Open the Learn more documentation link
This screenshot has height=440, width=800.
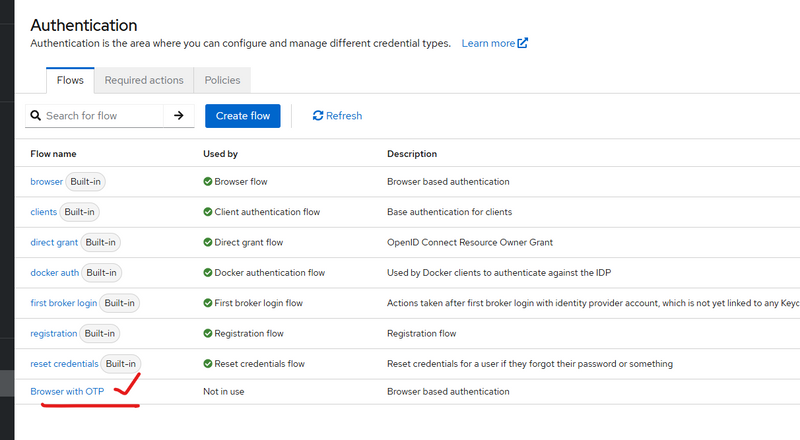(x=488, y=44)
